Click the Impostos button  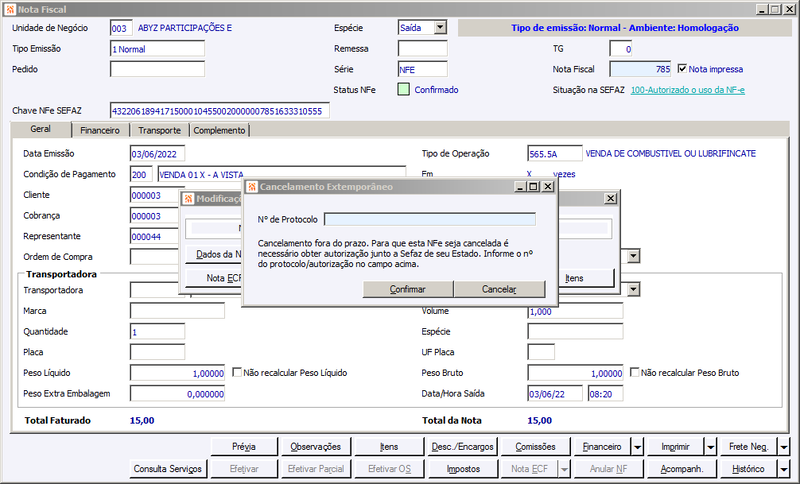click(x=463, y=469)
